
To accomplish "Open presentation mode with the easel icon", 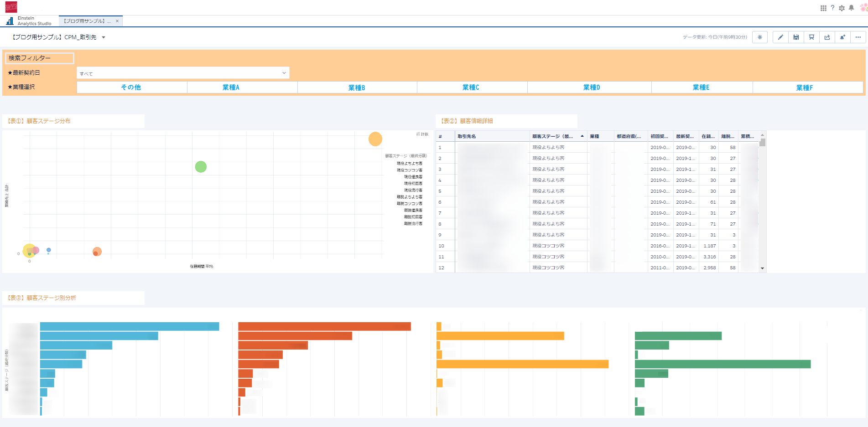I will (811, 37).
